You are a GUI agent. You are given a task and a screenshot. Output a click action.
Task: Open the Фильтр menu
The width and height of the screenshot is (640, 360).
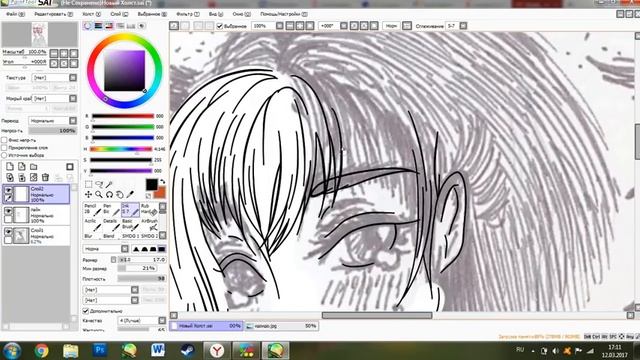(187, 14)
